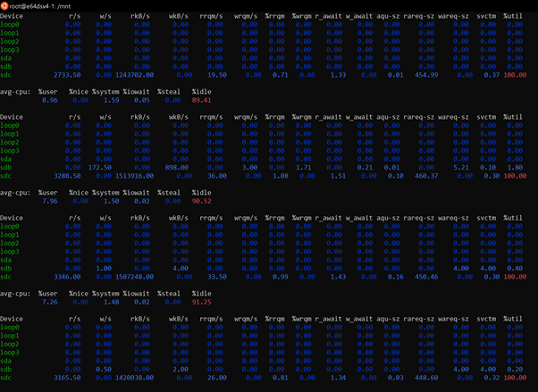Select sdb %util value 0.40

(515, 269)
